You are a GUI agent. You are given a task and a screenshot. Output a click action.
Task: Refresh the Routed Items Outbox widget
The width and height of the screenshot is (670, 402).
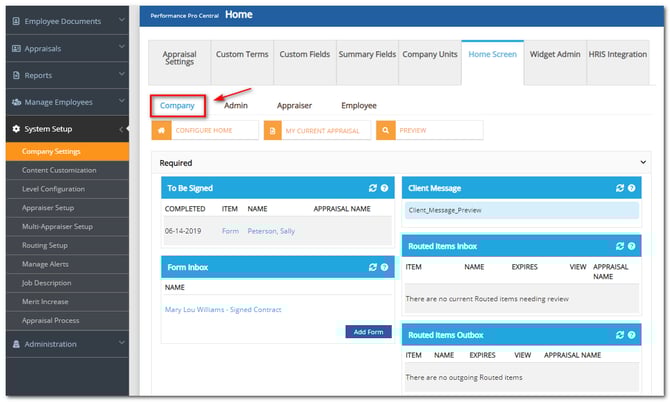(x=620, y=336)
